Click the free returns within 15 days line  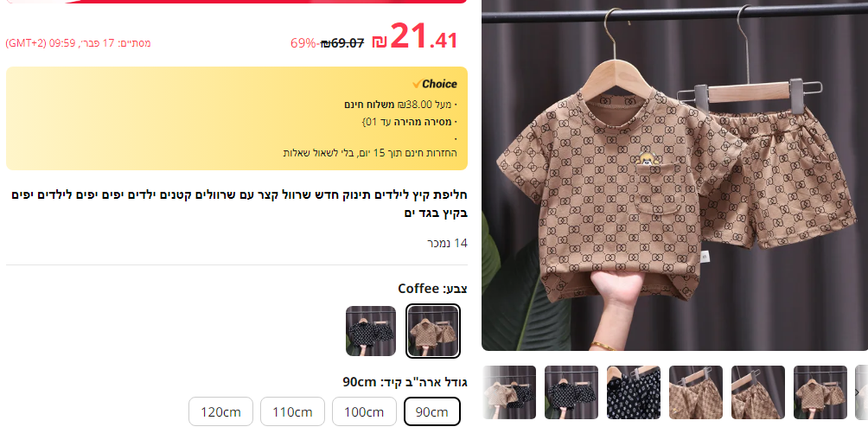[370, 153]
